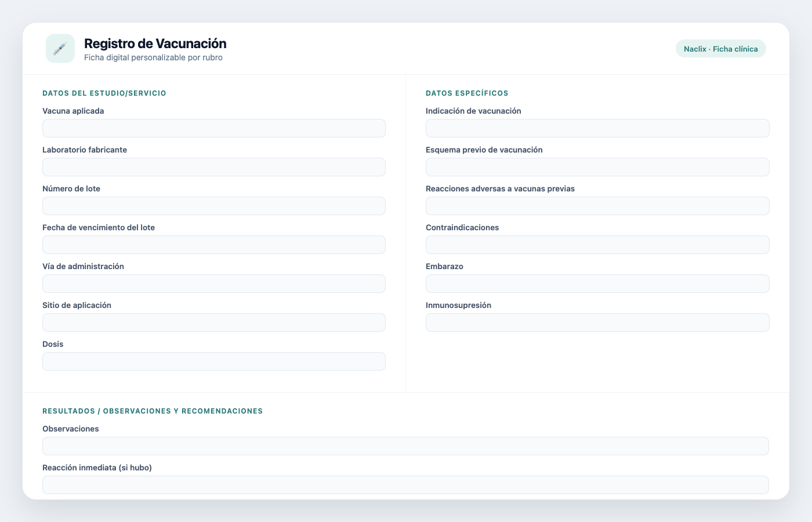This screenshot has width=812, height=522.
Task: Click the Inmunosupresión label
Action: (x=458, y=305)
